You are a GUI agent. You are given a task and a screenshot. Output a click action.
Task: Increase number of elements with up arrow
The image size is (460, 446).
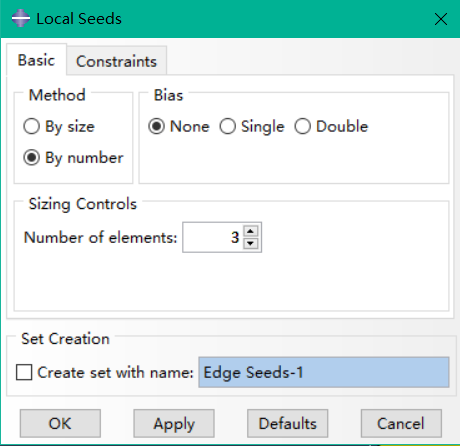point(251,231)
